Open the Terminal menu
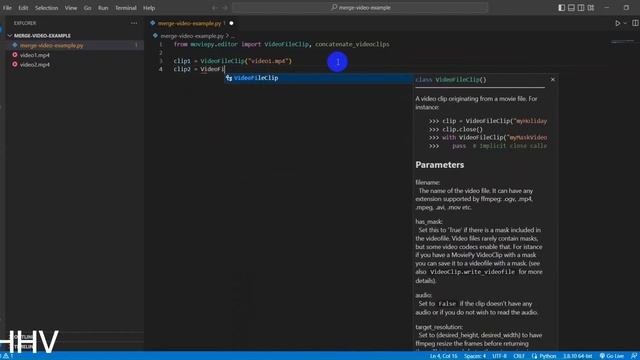Screen dimensions: 640x360 (125, 8)
